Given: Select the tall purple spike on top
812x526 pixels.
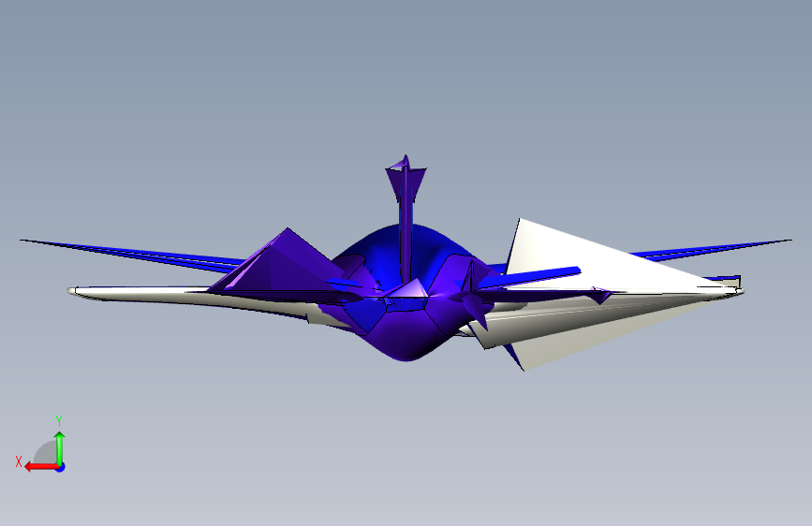Looking at the screenshot, I should (406, 217).
